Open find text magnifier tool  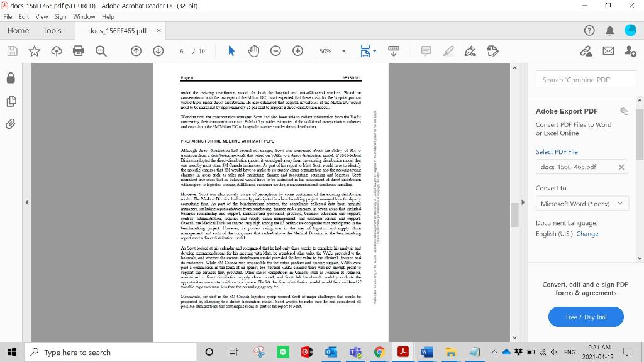[x=101, y=51]
